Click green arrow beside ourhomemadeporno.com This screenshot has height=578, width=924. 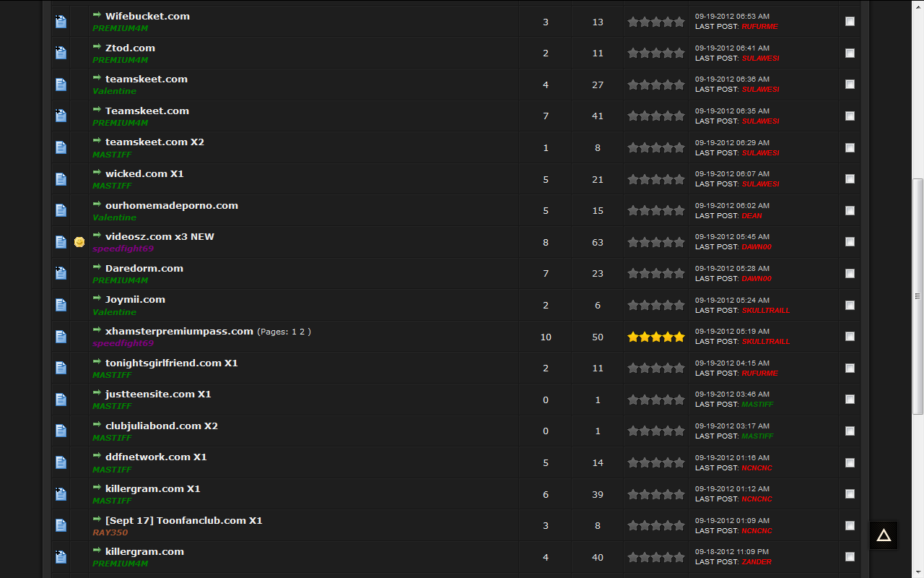[x=97, y=204]
